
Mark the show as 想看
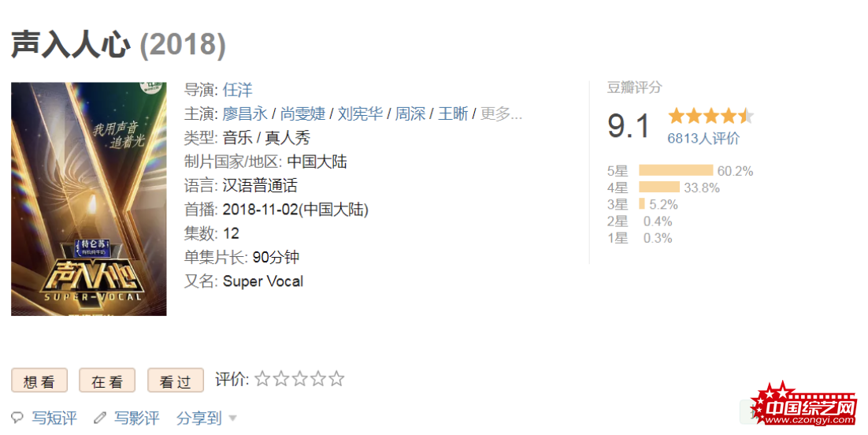39,381
